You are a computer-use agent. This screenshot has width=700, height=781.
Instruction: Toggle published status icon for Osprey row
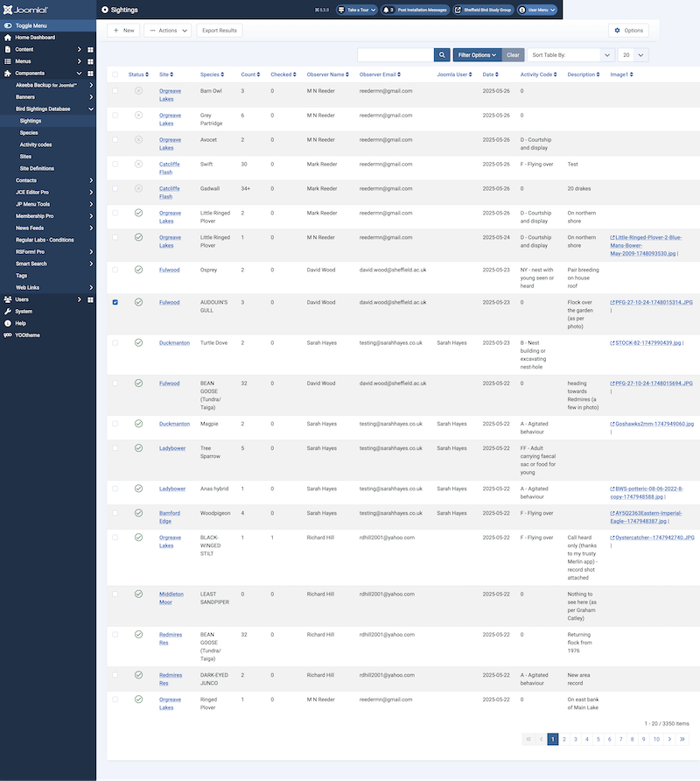[138, 270]
